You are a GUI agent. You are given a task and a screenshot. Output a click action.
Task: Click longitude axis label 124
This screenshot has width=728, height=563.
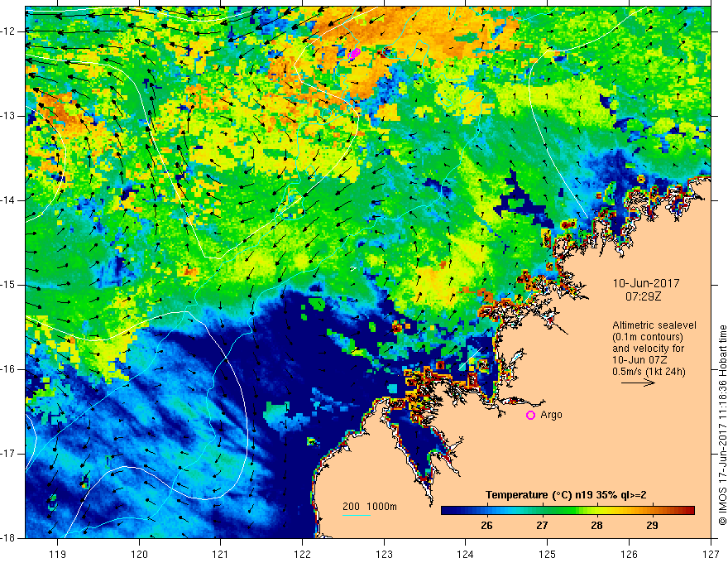pos(466,554)
